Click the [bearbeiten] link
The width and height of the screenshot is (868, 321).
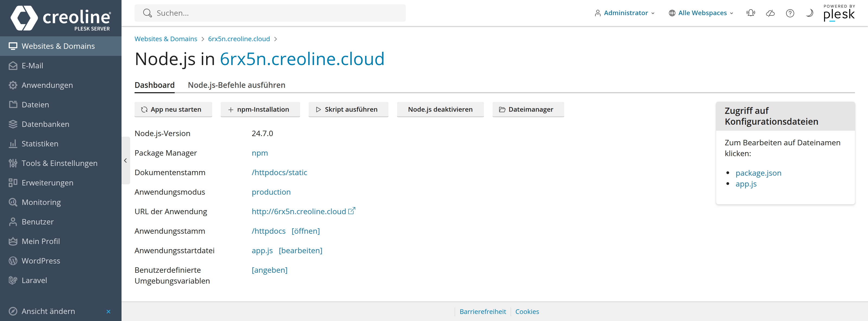(301, 251)
